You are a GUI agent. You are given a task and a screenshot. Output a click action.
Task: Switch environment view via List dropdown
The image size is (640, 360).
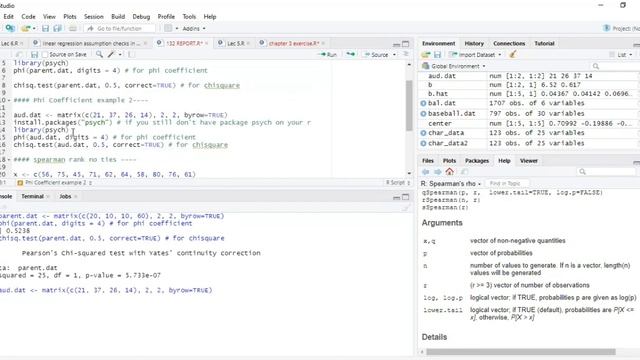pos(621,55)
